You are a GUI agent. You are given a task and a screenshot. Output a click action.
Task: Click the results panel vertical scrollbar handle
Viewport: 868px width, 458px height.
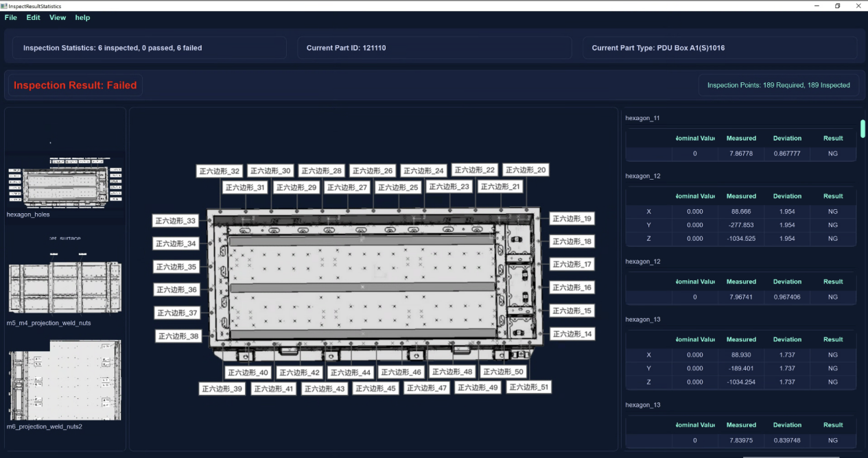(863, 128)
